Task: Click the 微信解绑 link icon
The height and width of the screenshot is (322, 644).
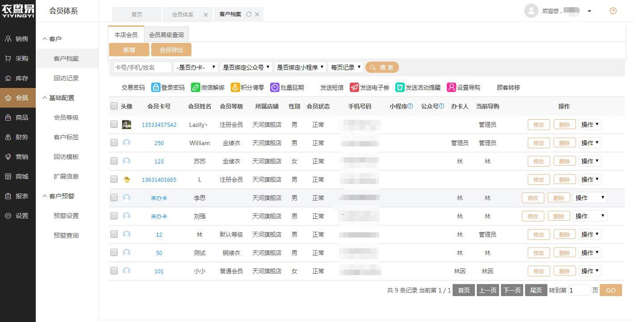Action: pos(195,88)
